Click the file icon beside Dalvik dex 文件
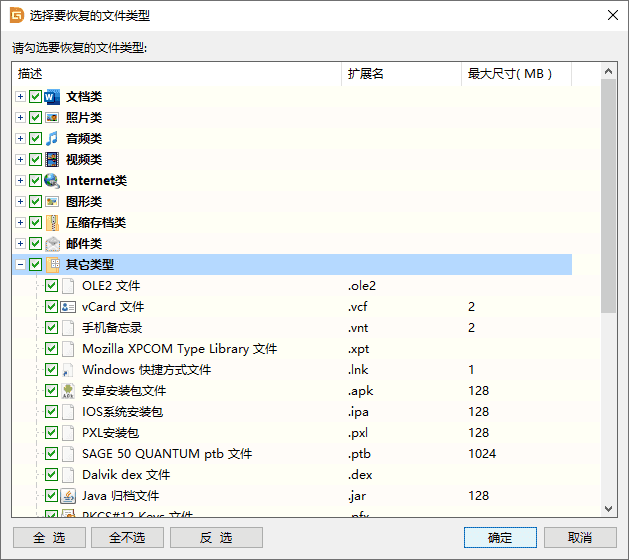Viewport: 629px width, 560px height. (x=68, y=475)
